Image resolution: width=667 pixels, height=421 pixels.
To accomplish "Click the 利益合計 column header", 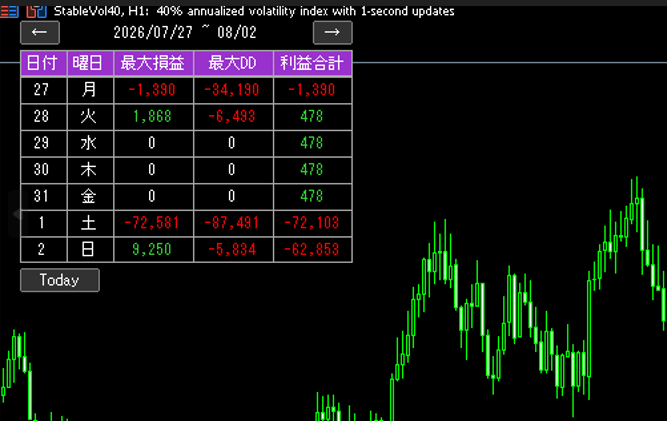I will pos(312,63).
